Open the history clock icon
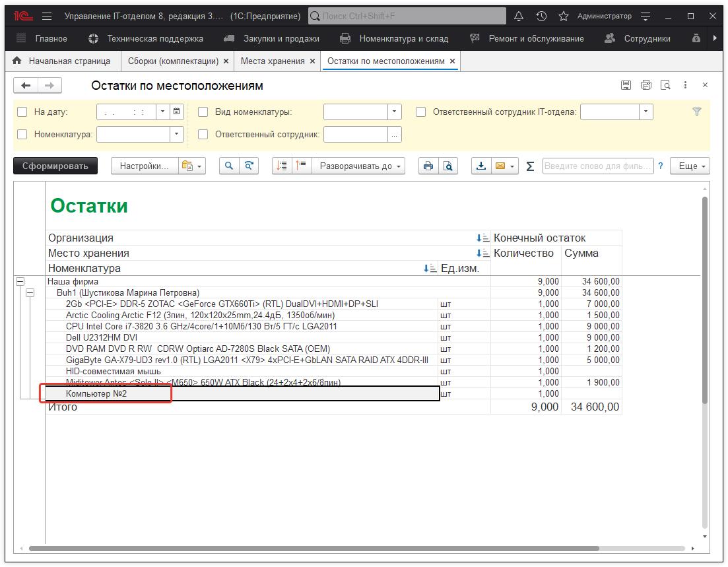Viewport: 728px width, 567px height. tap(541, 16)
